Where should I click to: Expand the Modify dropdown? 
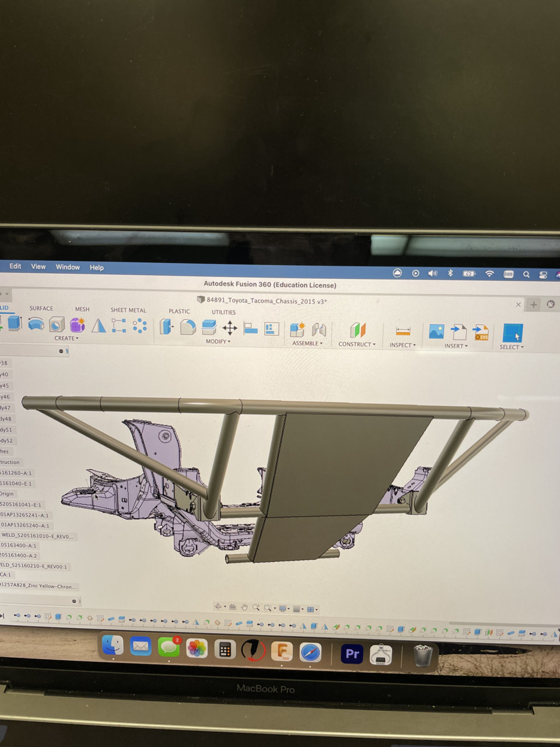tap(218, 341)
